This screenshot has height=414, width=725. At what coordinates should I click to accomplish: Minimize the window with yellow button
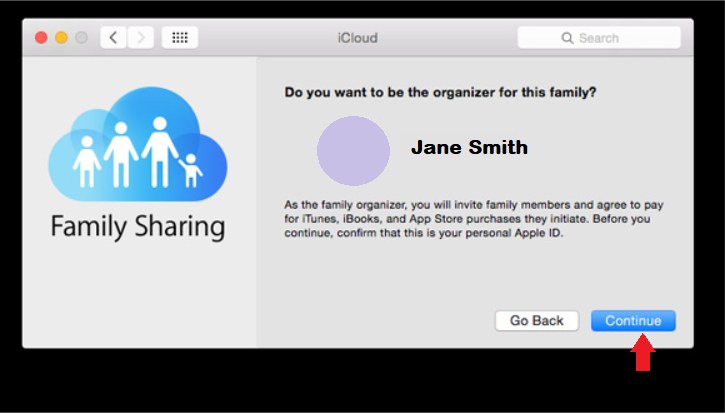(61, 37)
